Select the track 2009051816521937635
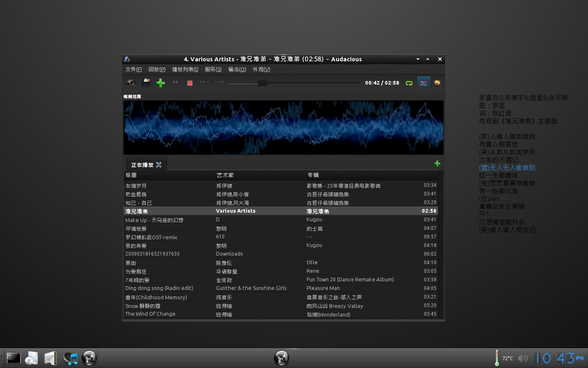The image size is (588, 368). (x=281, y=254)
